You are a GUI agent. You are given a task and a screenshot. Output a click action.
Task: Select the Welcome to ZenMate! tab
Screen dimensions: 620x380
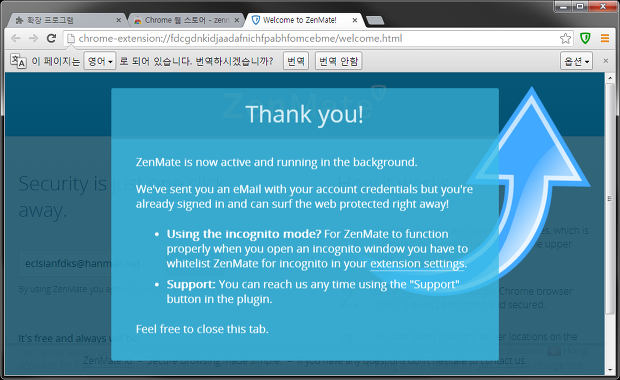click(x=304, y=20)
